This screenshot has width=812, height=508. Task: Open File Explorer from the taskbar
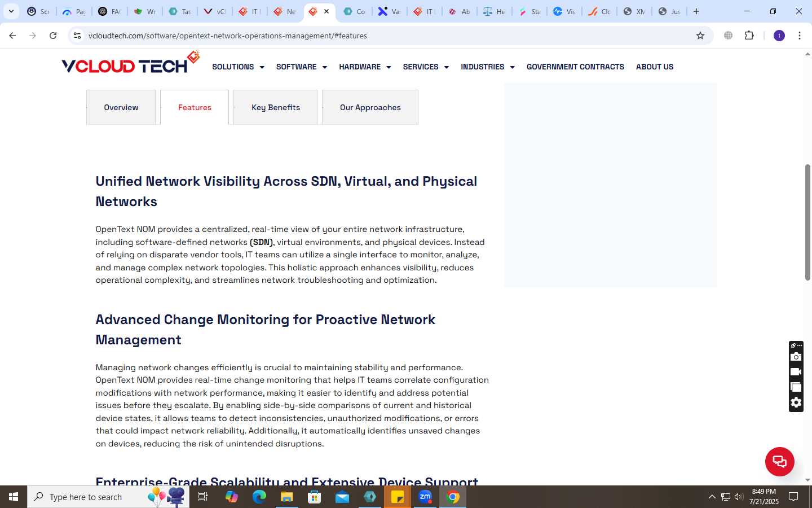pos(286,497)
